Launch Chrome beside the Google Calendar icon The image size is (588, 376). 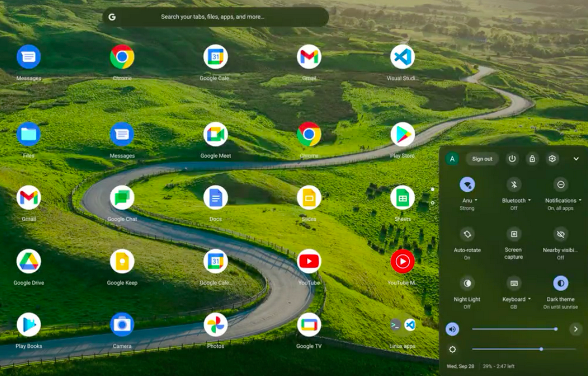coord(122,57)
